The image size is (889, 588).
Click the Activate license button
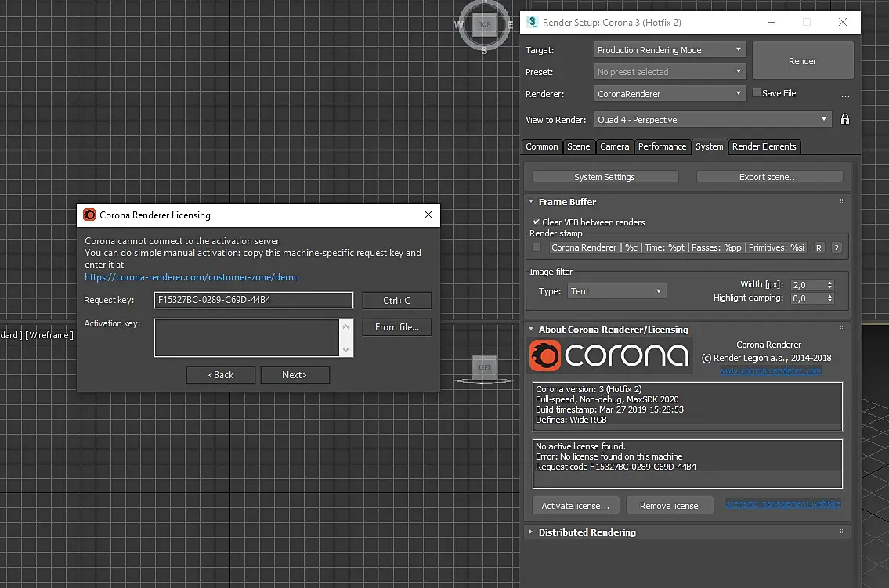pyautogui.click(x=576, y=506)
